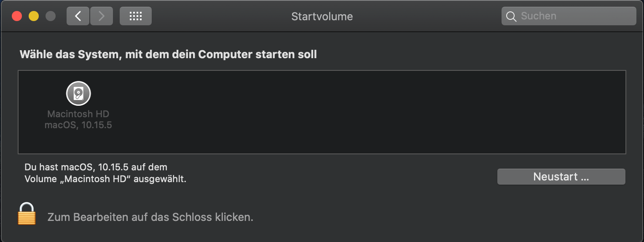Minimize the window using the yellow button

[34, 16]
